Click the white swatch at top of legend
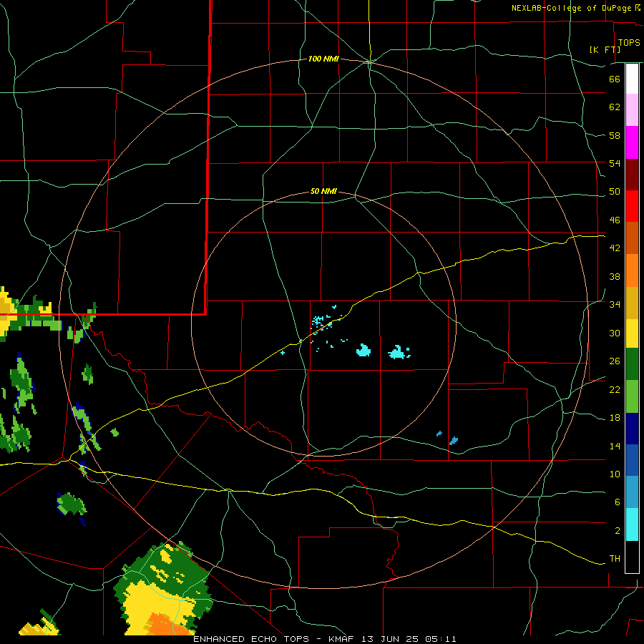Screen dimensions: 644x644 pos(632,79)
